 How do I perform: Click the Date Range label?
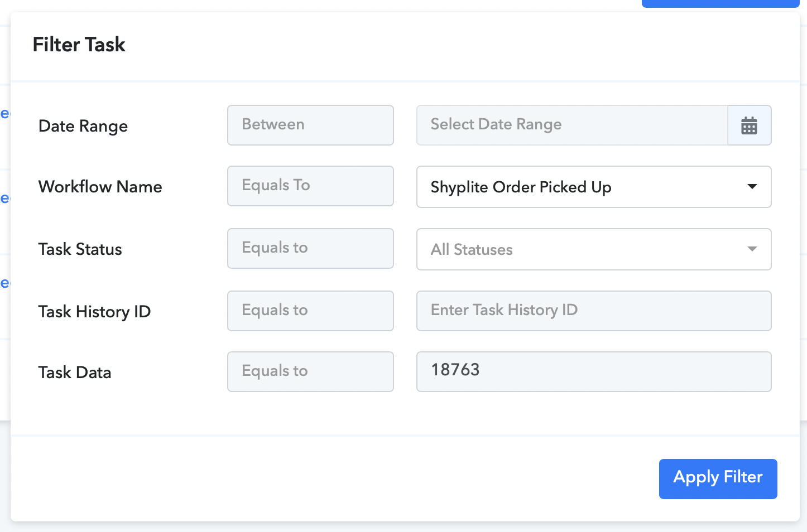83,127
